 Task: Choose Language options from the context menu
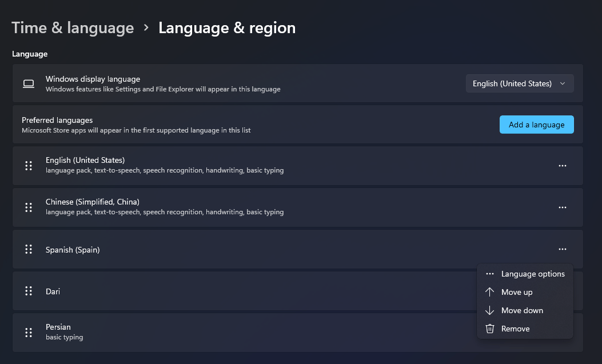pos(532,274)
